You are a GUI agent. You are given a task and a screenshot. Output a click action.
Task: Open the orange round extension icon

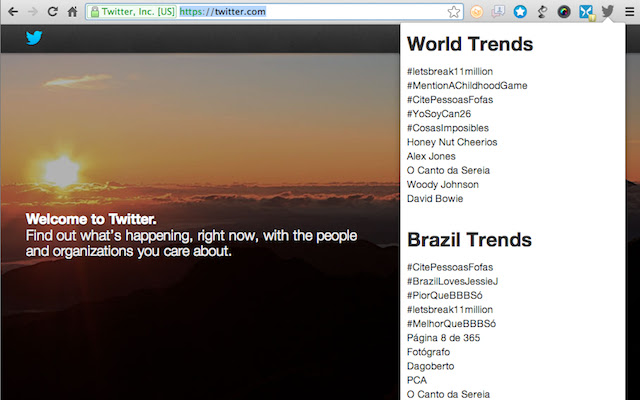click(x=476, y=12)
